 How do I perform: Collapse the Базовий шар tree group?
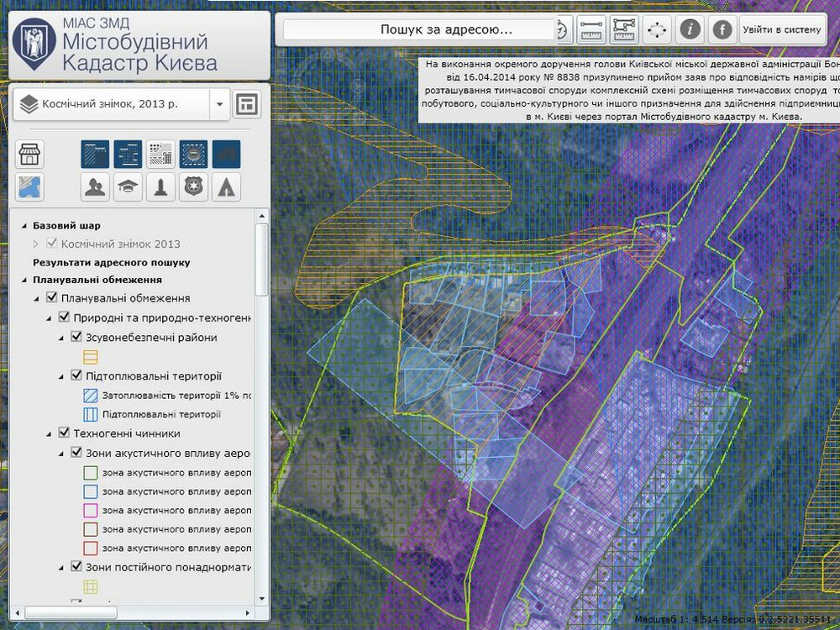(x=24, y=226)
